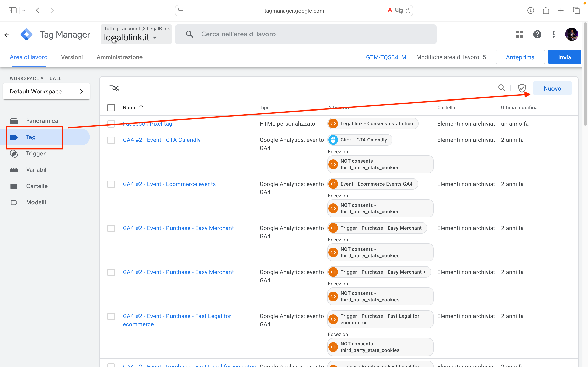
Task: Switch to the Versioni tab
Action: tap(72, 57)
